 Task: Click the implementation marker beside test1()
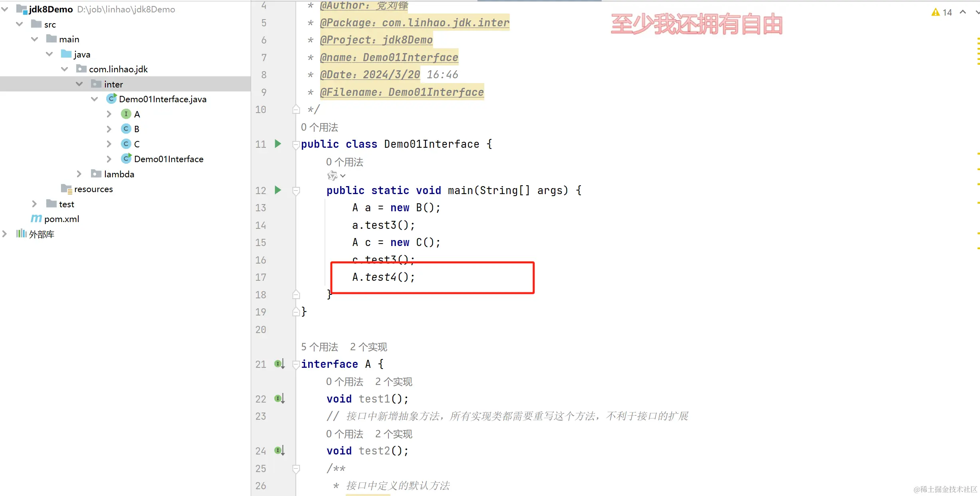coord(279,399)
